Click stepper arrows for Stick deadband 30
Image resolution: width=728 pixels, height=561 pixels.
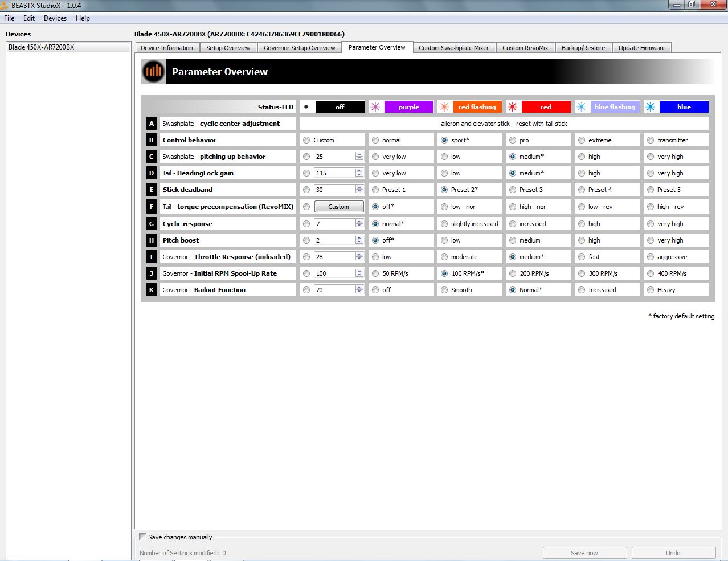pyautogui.click(x=359, y=190)
